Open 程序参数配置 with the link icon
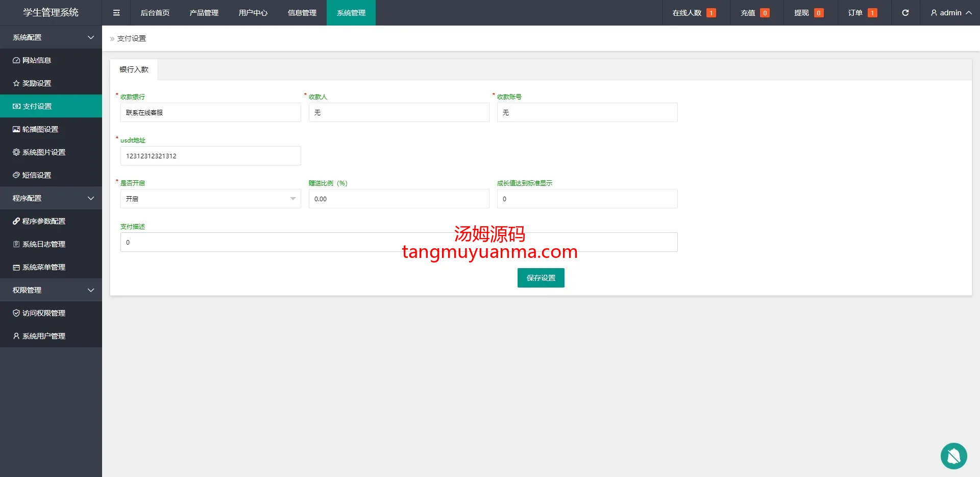This screenshot has height=477, width=980. 43,221
